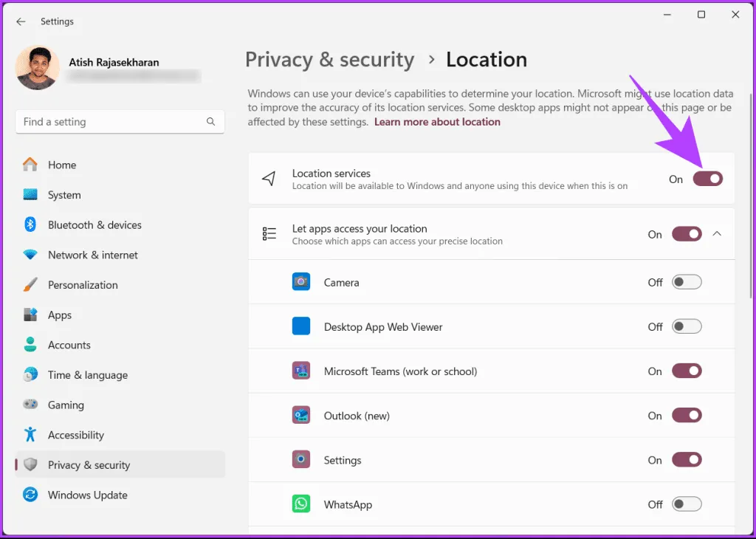Click the back arrow in title bar
The image size is (756, 539).
(21, 21)
